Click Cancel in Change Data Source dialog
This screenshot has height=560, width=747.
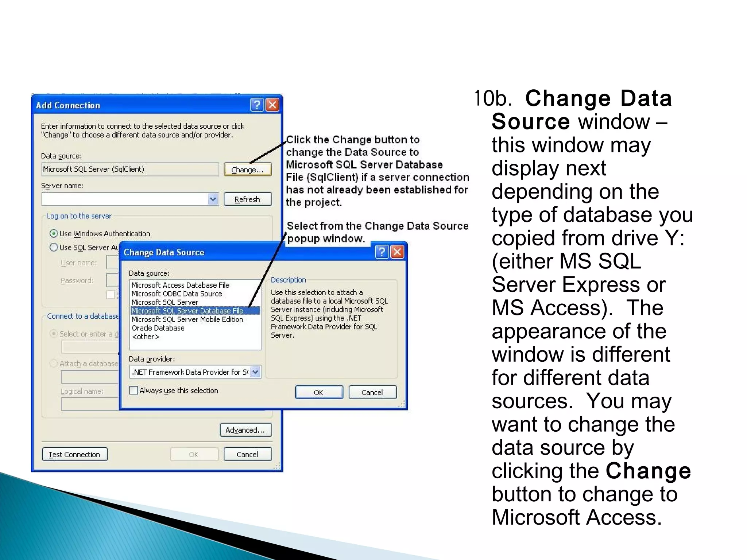click(x=372, y=392)
